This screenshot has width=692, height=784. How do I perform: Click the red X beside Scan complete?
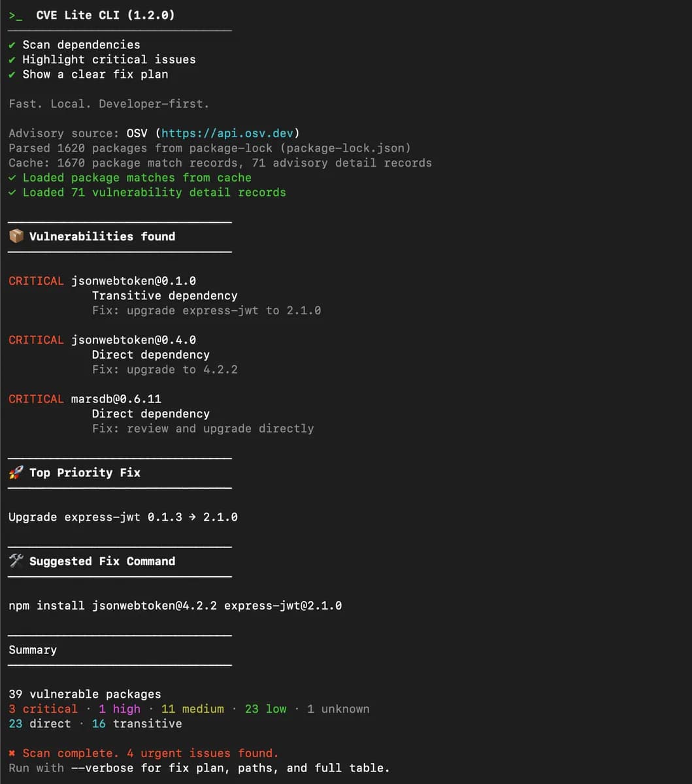12,753
